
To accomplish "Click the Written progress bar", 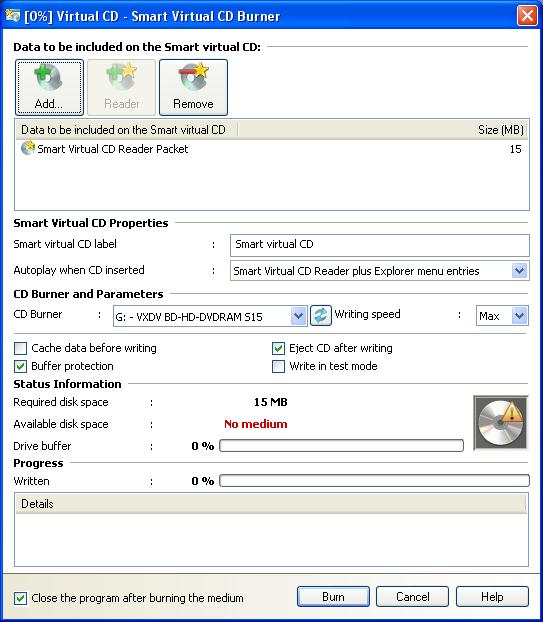I will 374,480.
